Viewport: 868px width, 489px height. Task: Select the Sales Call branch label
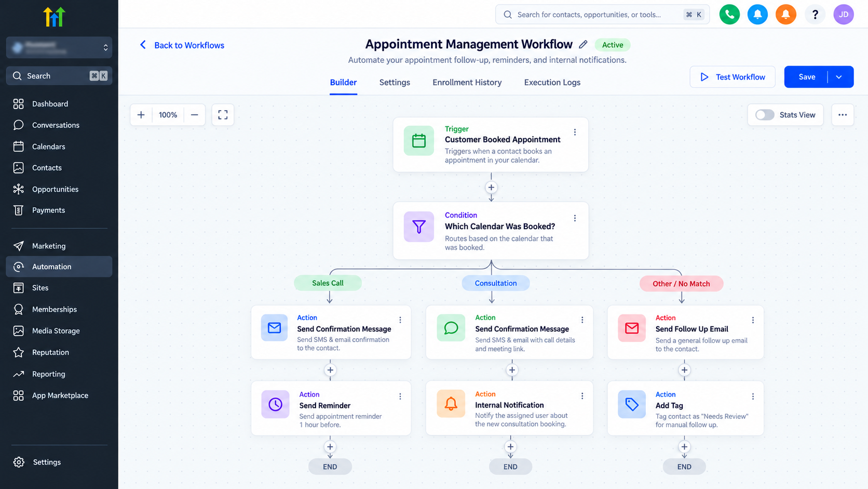click(x=328, y=283)
